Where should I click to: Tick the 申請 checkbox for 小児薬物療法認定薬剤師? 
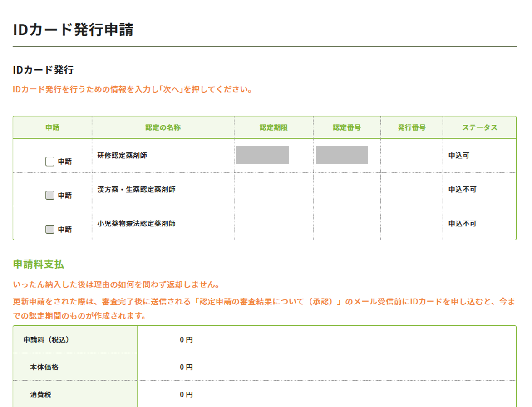[50, 230]
